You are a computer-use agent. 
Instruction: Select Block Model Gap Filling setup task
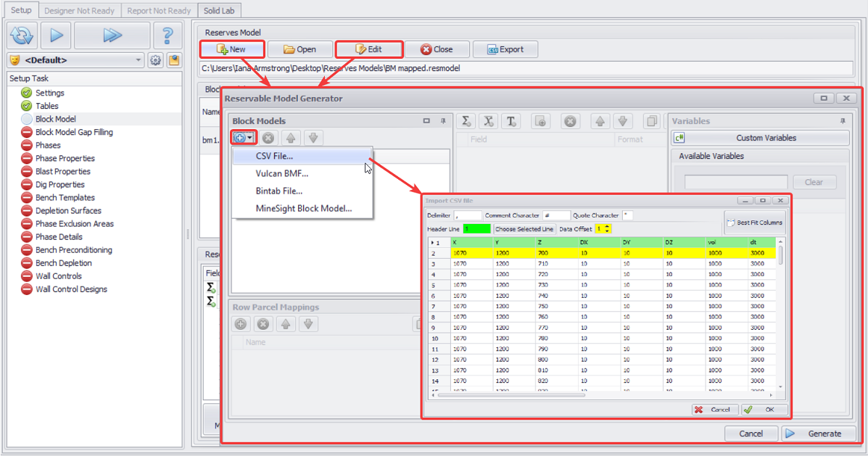coord(74,132)
